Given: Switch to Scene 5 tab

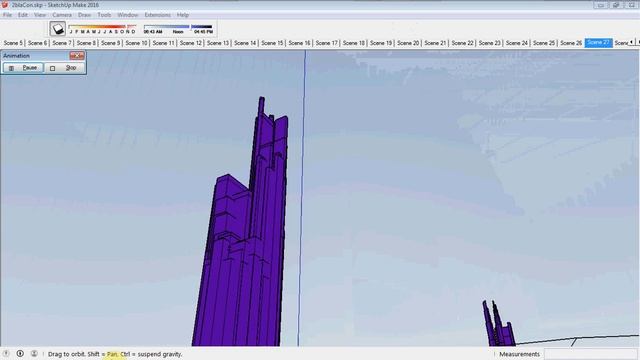Looking at the screenshot, I should [13, 43].
